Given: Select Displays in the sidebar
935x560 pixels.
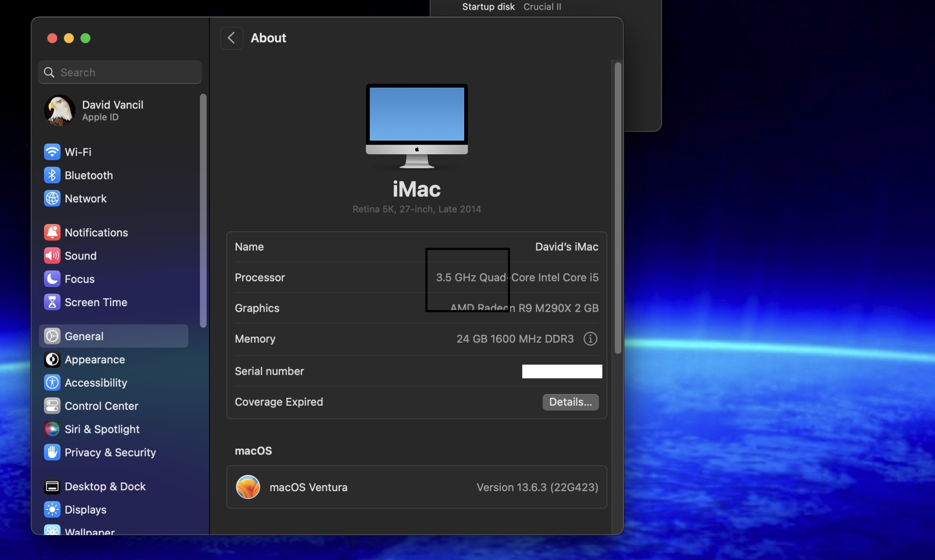Looking at the screenshot, I should point(86,510).
